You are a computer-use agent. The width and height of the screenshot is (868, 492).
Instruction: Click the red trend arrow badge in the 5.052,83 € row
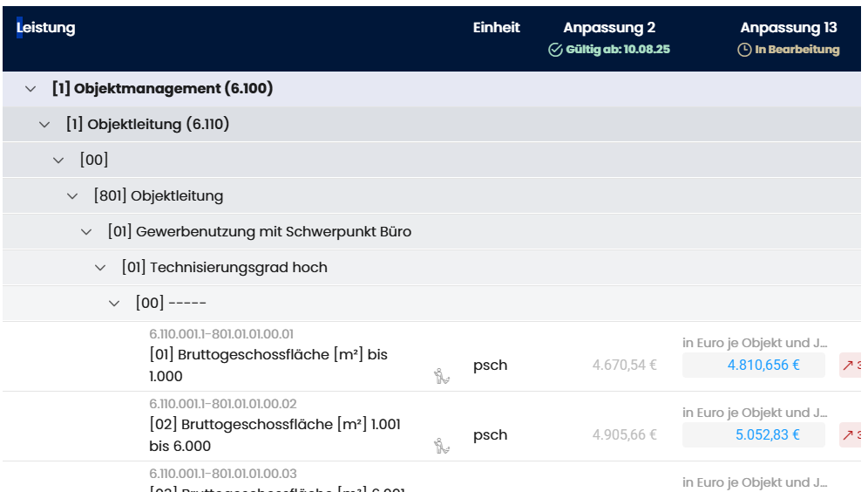click(x=850, y=435)
